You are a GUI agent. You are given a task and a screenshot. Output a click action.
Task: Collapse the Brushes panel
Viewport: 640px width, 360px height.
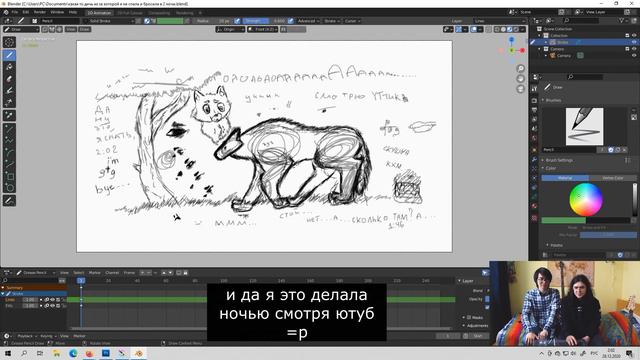552,100
